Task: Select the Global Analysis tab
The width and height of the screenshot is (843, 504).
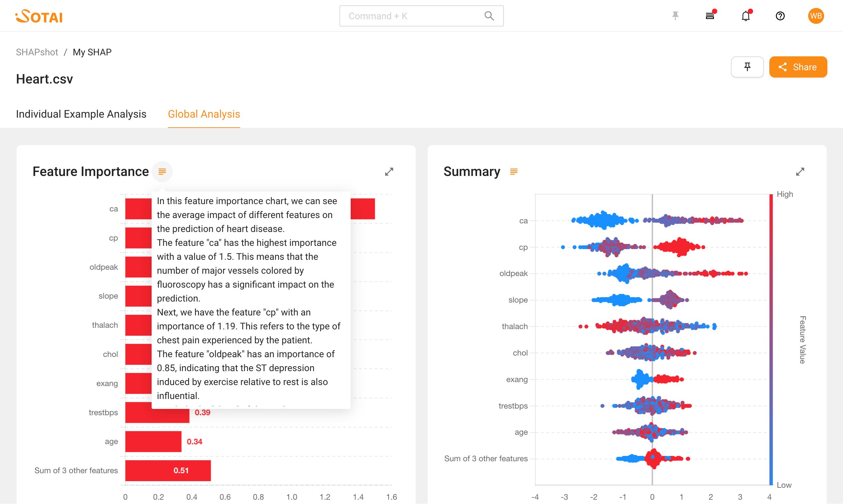Action: click(x=204, y=114)
